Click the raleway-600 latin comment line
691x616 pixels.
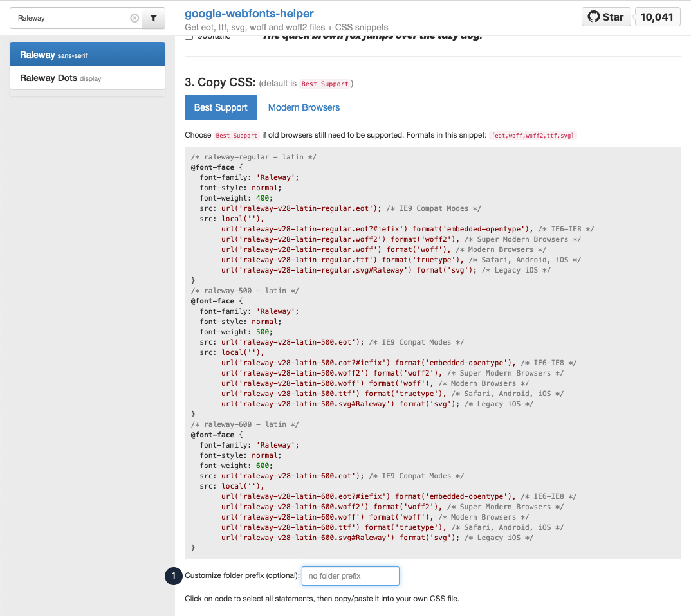click(x=244, y=424)
